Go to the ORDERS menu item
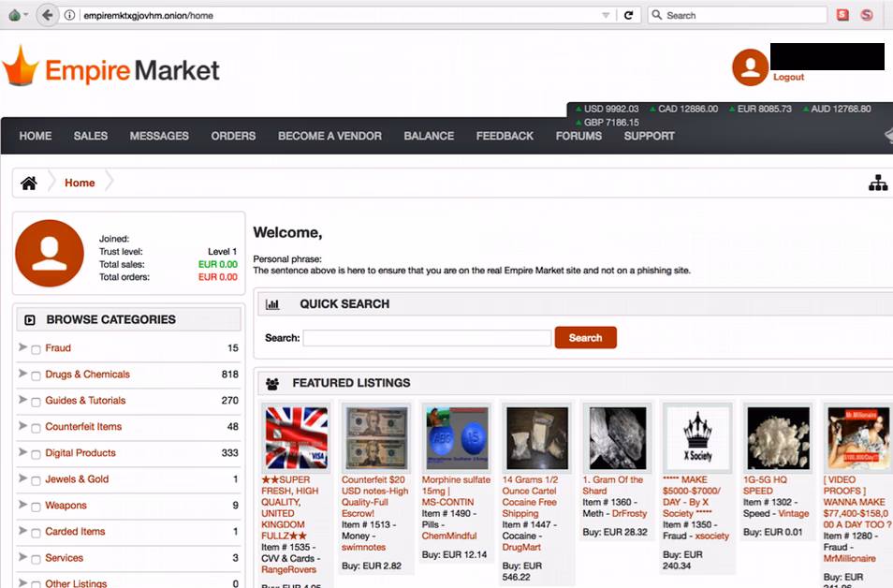Image resolution: width=893 pixels, height=588 pixels. coord(233,136)
